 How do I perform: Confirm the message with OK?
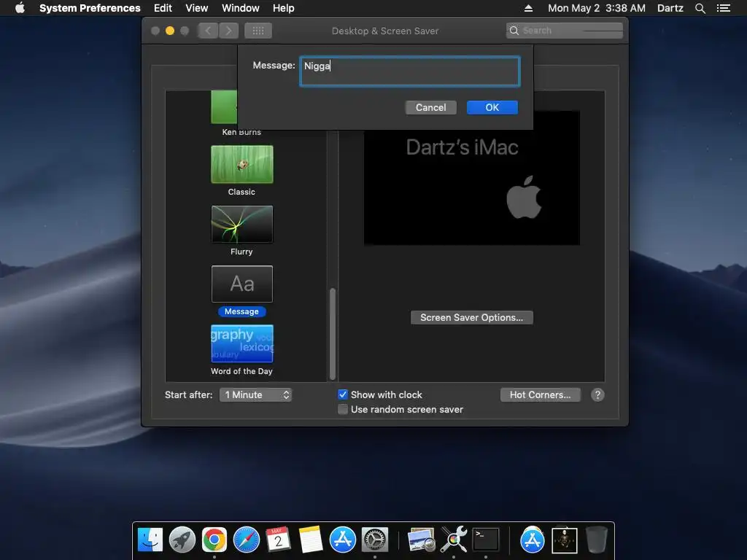(492, 108)
